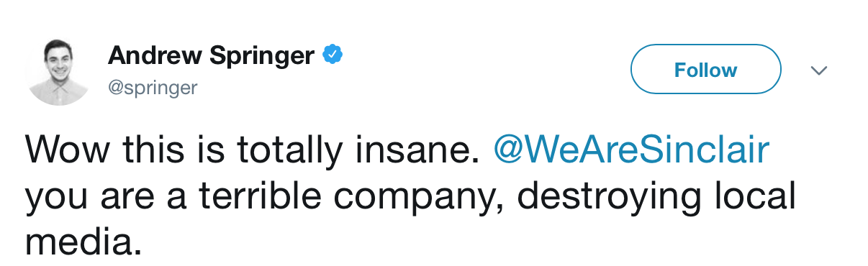The image size is (868, 266).
Task: Visit the WeAreSinclair account mention
Action: tap(631, 150)
